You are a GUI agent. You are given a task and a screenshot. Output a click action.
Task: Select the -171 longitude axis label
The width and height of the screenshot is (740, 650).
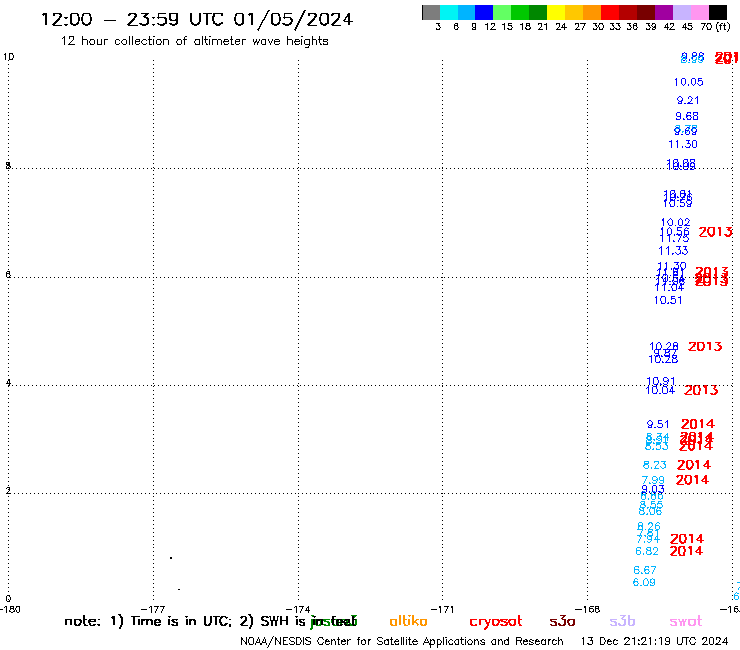point(442,610)
